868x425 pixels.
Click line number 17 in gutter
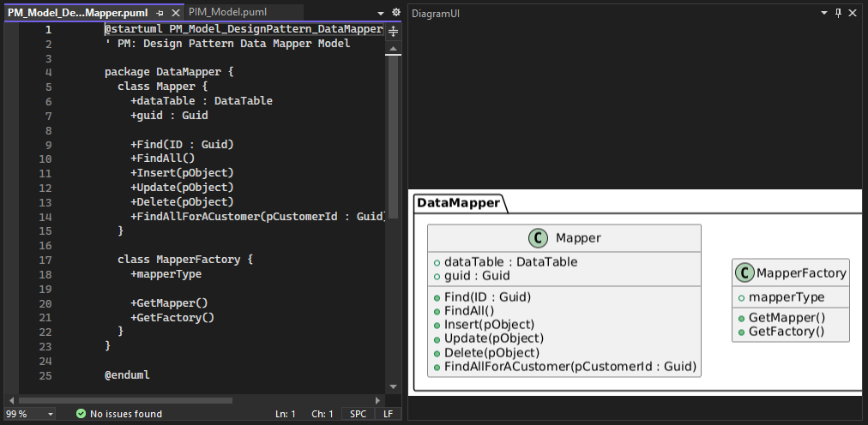(46, 260)
